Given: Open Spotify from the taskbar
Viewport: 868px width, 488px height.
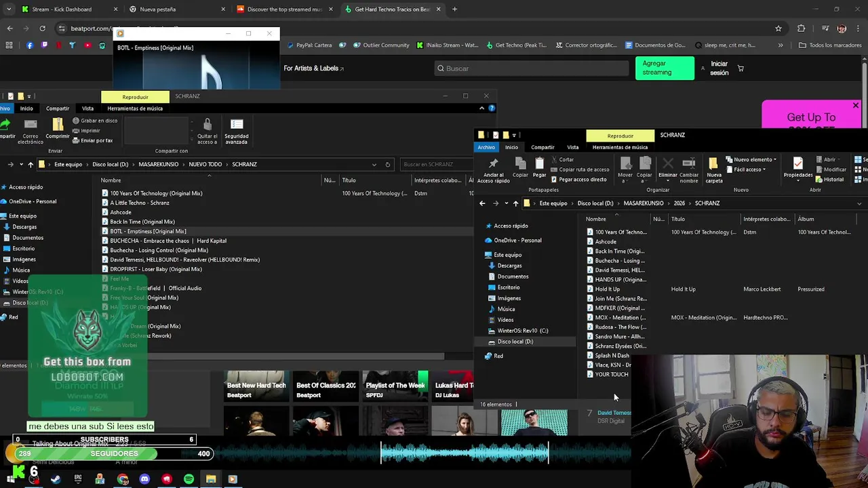Looking at the screenshot, I should pyautogui.click(x=189, y=479).
